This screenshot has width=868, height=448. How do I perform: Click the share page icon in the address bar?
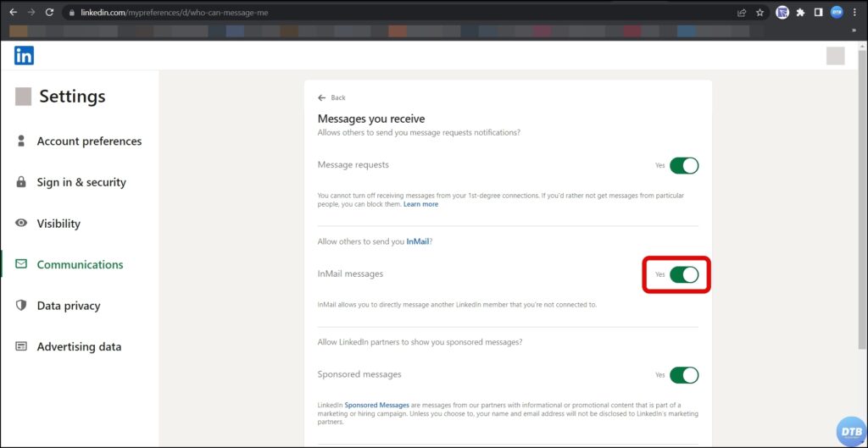click(x=742, y=13)
